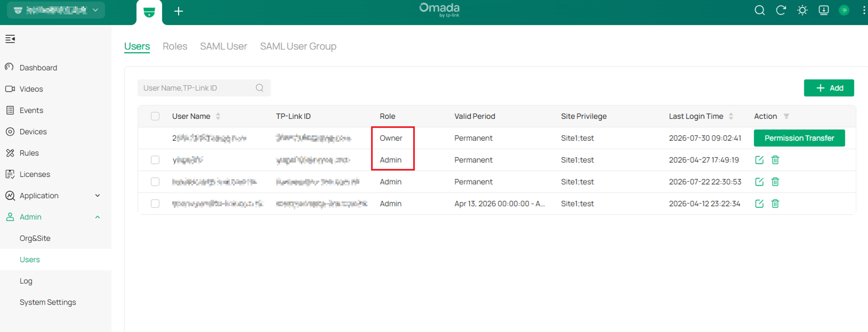868x332 pixels.
Task: Switch to the SAML User Group tab
Action: [x=298, y=46]
